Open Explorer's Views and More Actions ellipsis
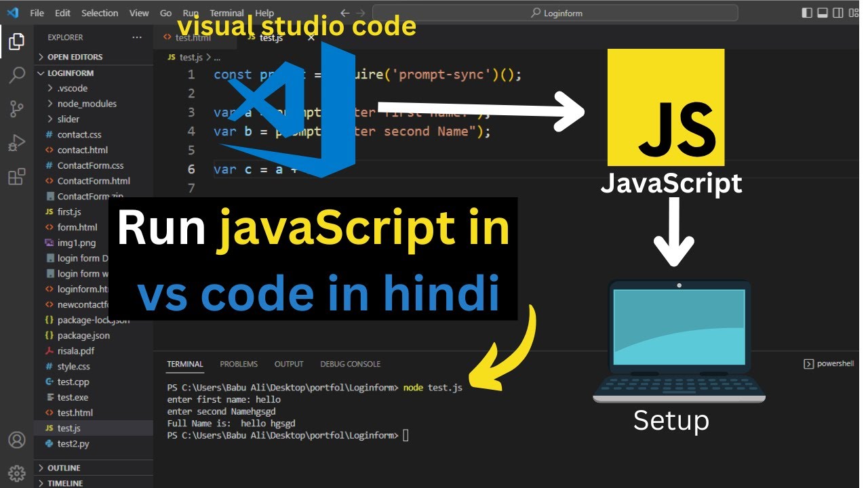 (x=137, y=38)
